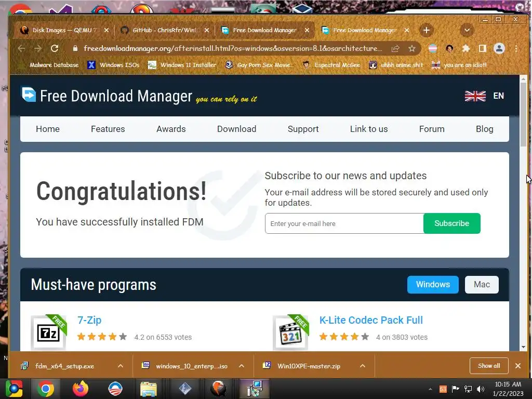Go back to previous page
Viewport: 532px width, 399px height.
pos(21,48)
